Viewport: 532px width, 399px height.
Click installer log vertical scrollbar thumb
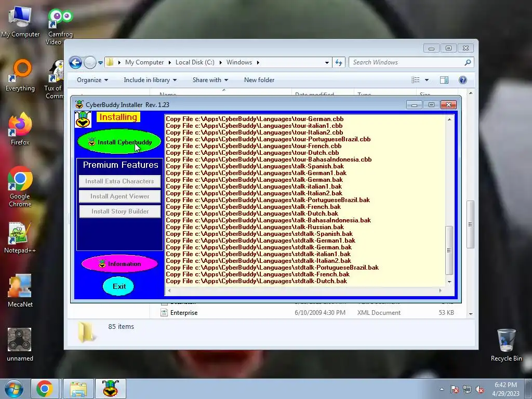(449, 250)
